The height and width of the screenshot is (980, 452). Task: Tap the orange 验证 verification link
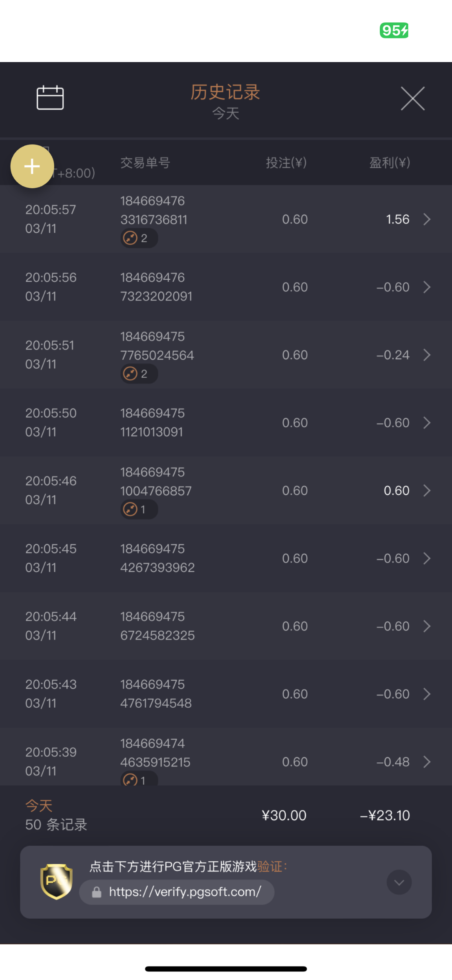[x=270, y=866]
